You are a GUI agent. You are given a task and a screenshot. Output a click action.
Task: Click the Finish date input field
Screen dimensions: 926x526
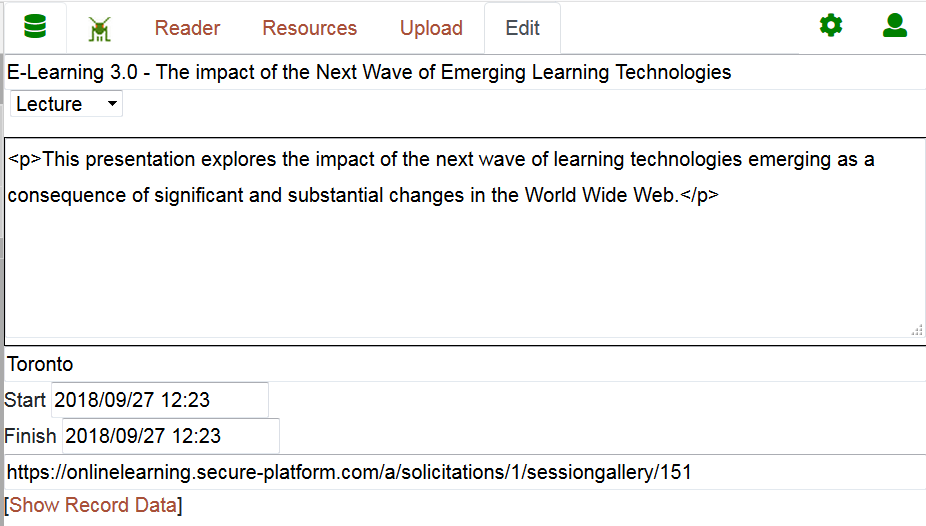pyautogui.click(x=171, y=436)
